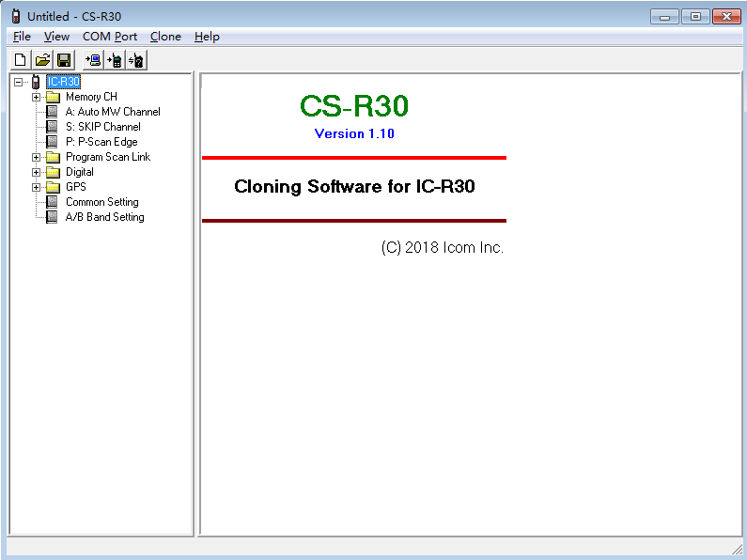The image size is (747, 560).
Task: Click the New file toolbar icon
Action: pyautogui.click(x=20, y=60)
